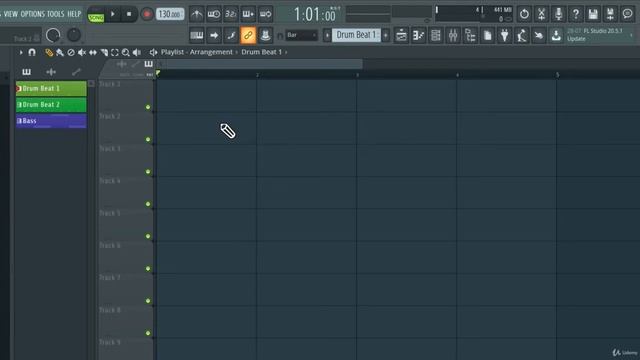The image size is (640, 360).
Task: Open the VIEW menu
Action: 11,14
